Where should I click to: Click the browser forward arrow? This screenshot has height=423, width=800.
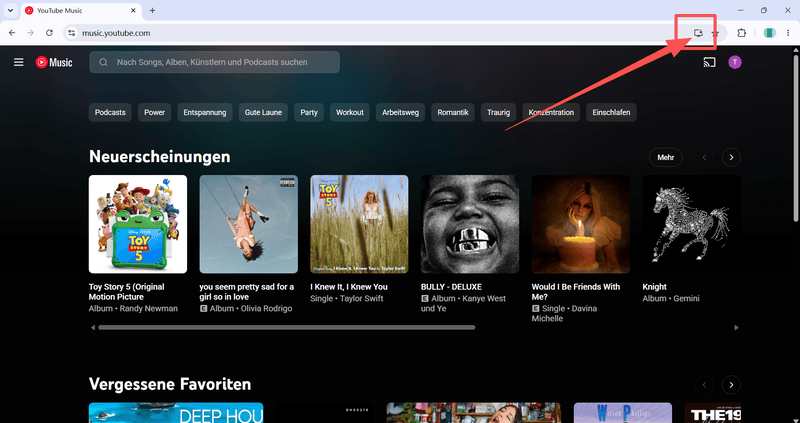(x=31, y=33)
